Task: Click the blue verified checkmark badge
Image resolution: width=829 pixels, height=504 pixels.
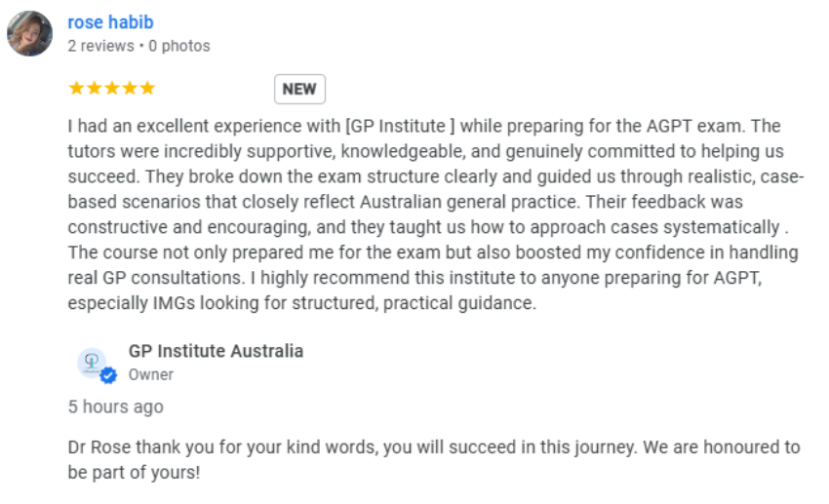Action: coord(109,375)
